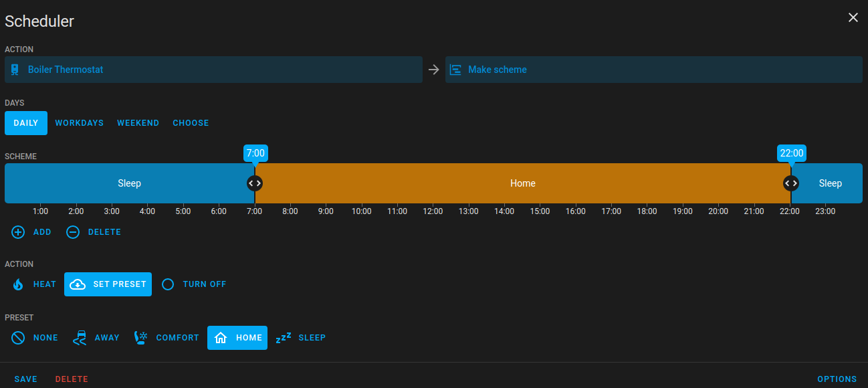Click the Boiler Thermostat device icon
The height and width of the screenshot is (388, 868).
click(x=15, y=70)
